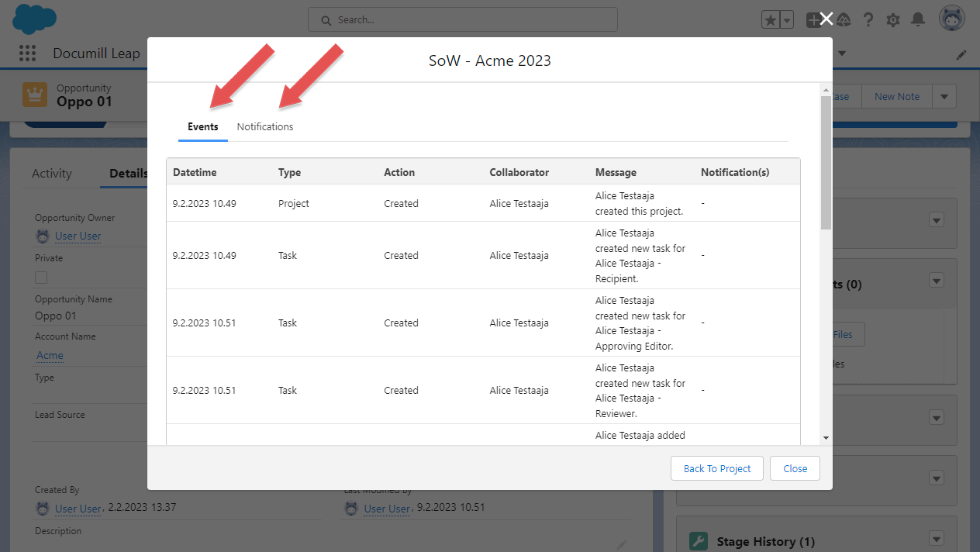Switch to the Notifications tab
The height and width of the screenshot is (552, 980).
[265, 126]
